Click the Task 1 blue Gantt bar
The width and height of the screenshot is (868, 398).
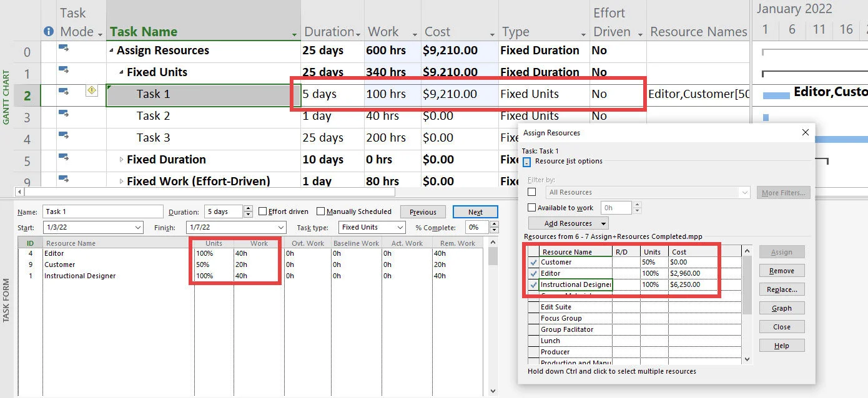776,95
